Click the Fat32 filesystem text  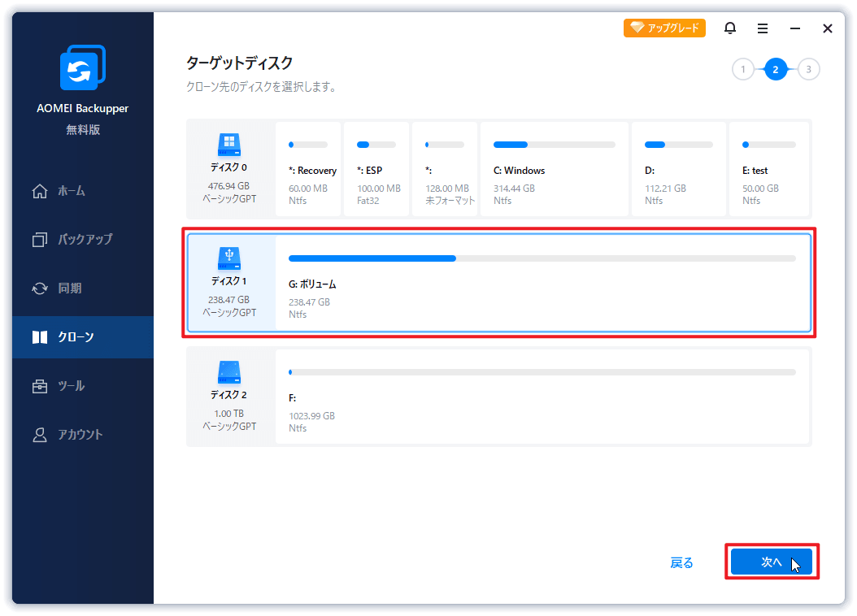(368, 201)
